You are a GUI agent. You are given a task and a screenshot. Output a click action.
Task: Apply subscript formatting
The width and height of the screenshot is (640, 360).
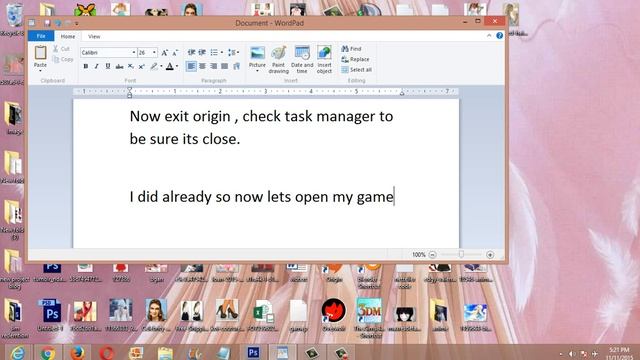tap(131, 66)
